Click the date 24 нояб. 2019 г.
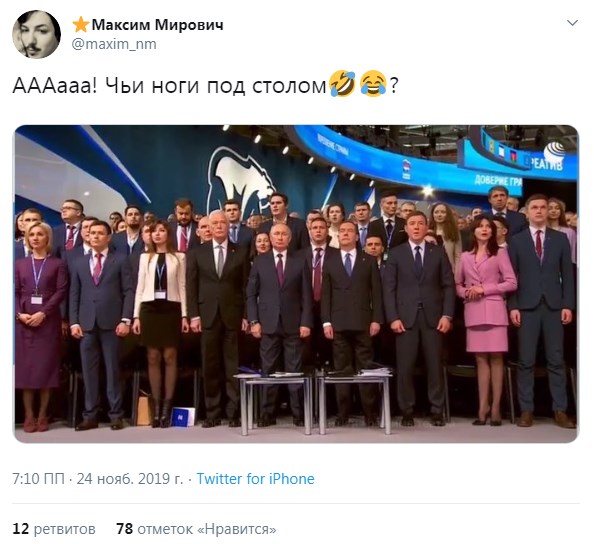 point(130,479)
